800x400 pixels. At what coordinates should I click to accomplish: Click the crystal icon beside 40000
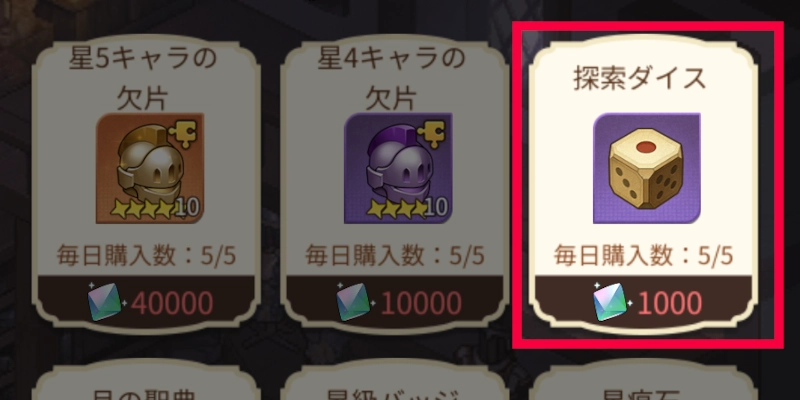106,302
